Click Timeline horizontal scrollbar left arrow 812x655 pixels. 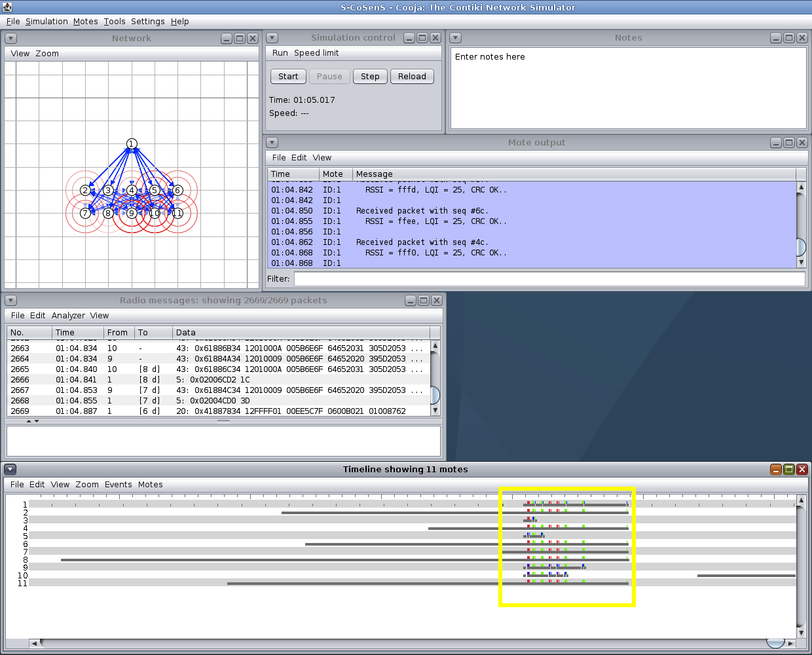35,644
